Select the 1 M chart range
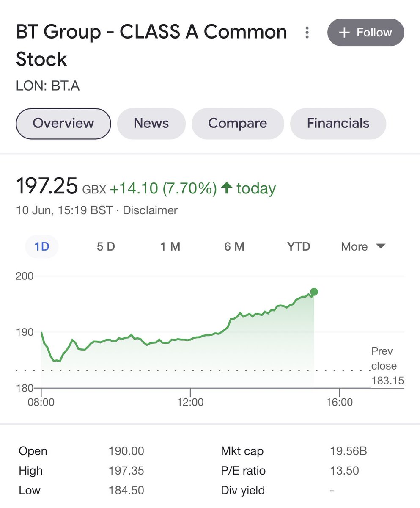420x508 pixels. tap(170, 246)
